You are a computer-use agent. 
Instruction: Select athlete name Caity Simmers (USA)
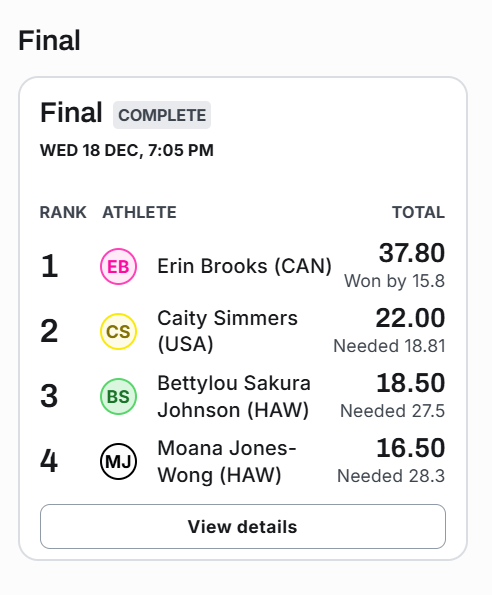click(x=227, y=331)
